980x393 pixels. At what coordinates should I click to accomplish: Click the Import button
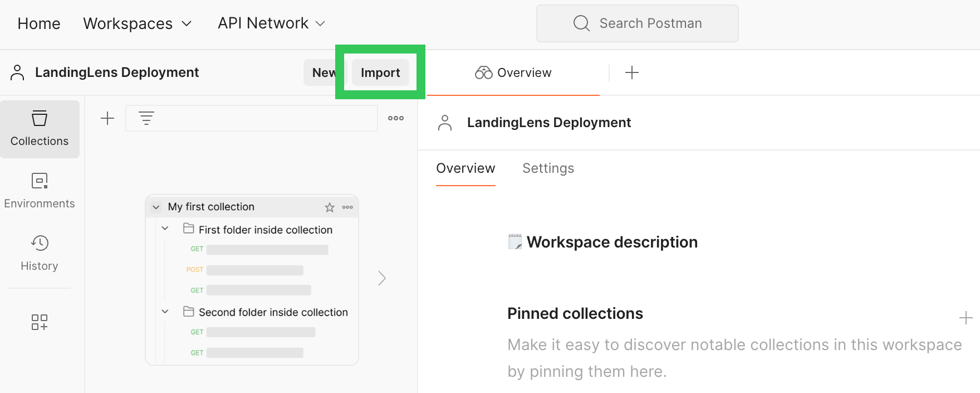click(x=380, y=72)
